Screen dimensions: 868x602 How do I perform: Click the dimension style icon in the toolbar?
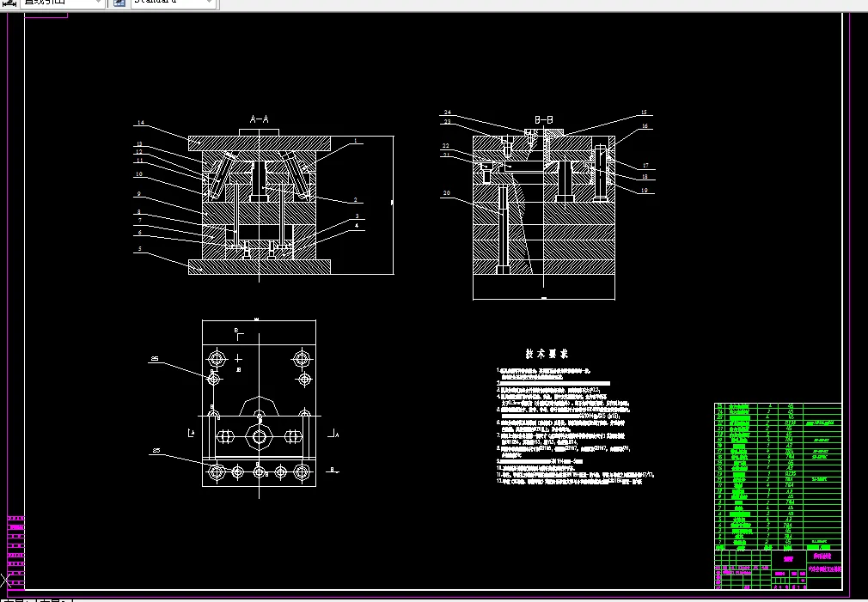click(9, 3)
